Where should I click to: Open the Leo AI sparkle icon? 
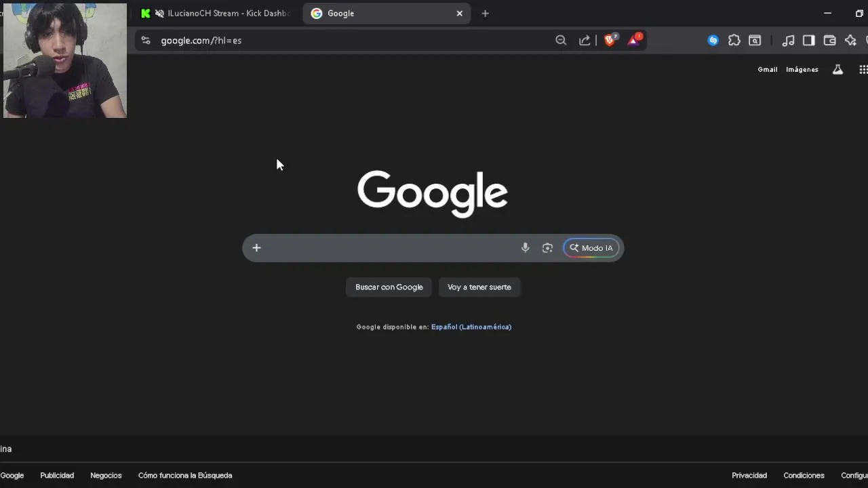tap(850, 41)
